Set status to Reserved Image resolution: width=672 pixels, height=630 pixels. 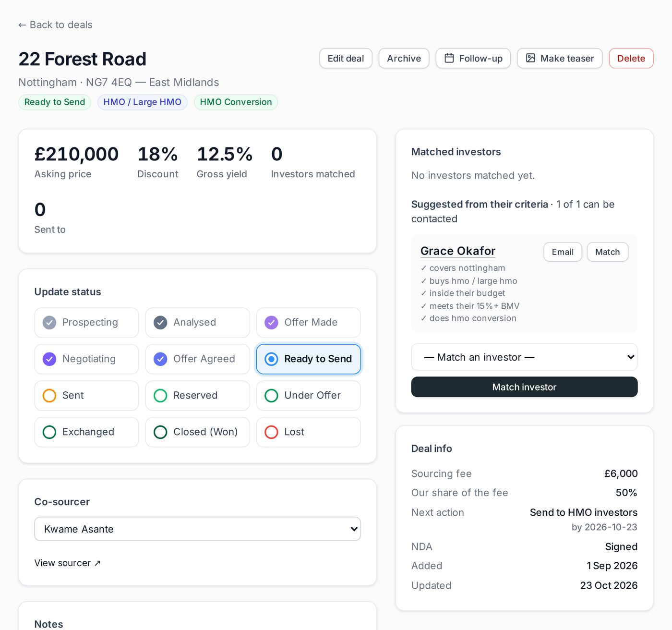(197, 396)
